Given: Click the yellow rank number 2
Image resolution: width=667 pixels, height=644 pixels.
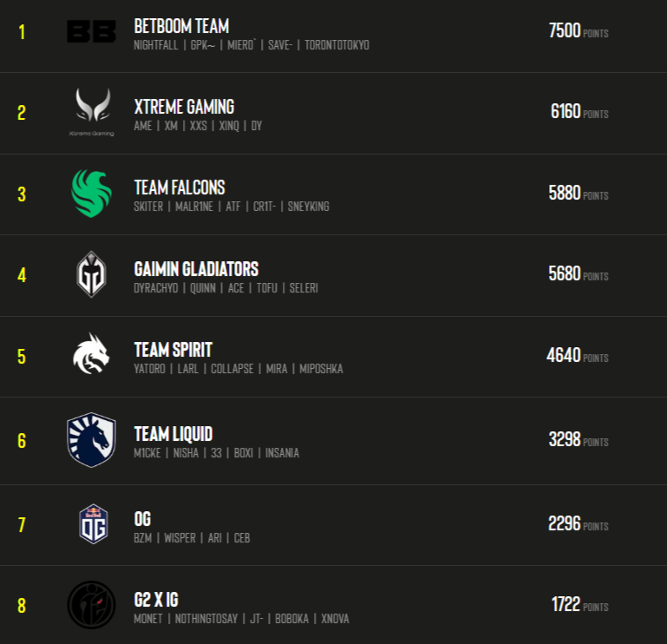Looking at the screenshot, I should (x=22, y=113).
